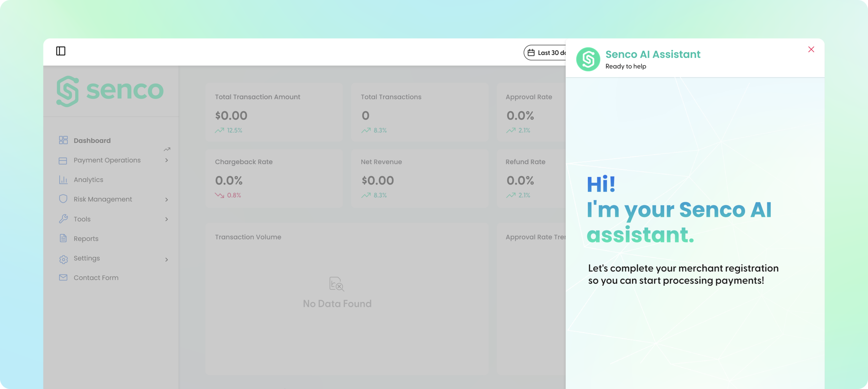Click the Analytics bar chart icon

click(63, 180)
